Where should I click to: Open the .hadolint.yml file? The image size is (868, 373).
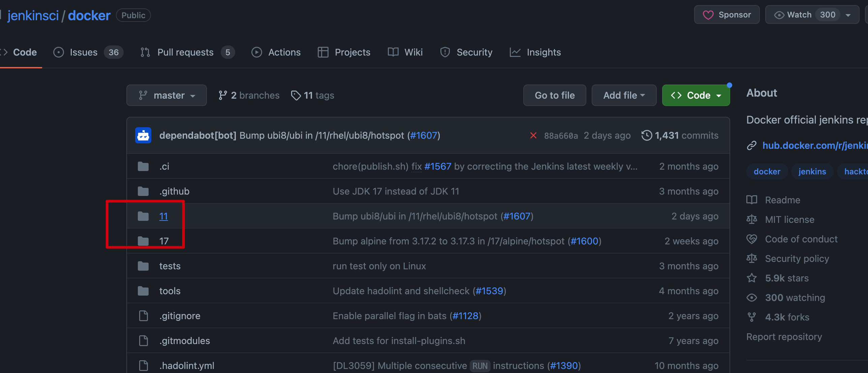(x=187, y=366)
